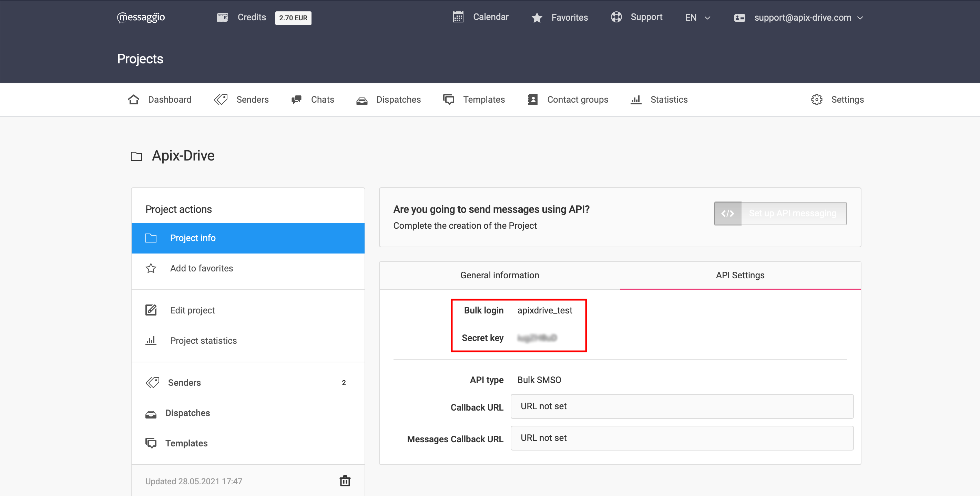Click the code brackets icon on API button
This screenshot has width=980, height=496.
pos(727,214)
